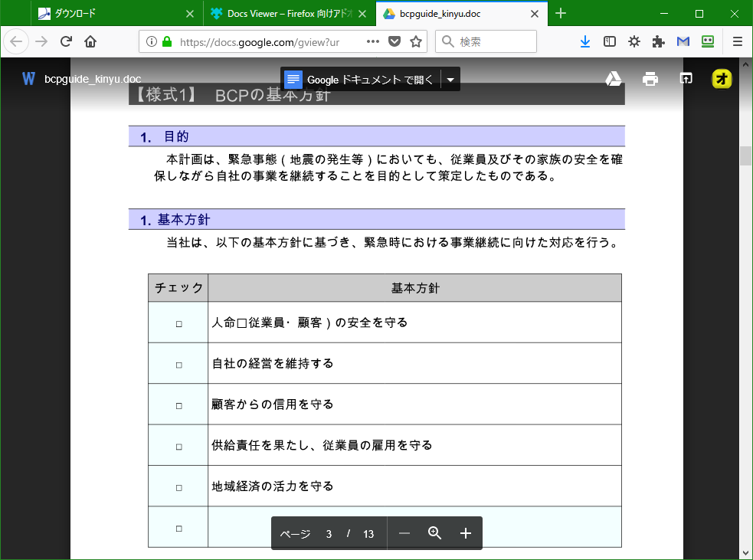The image size is (753, 560).
Task: Click the 地域経済の活力を守る cell text
Action: pos(273,486)
